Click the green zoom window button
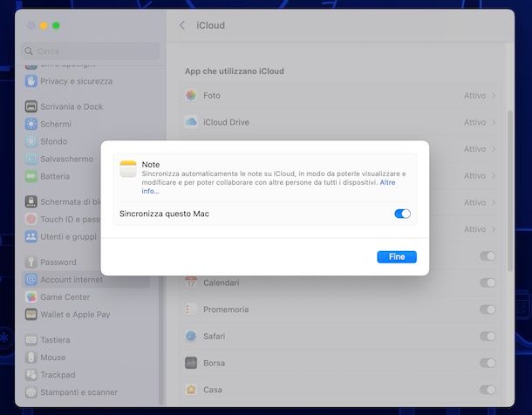Image resolution: width=532 pixels, height=415 pixels. [56, 25]
